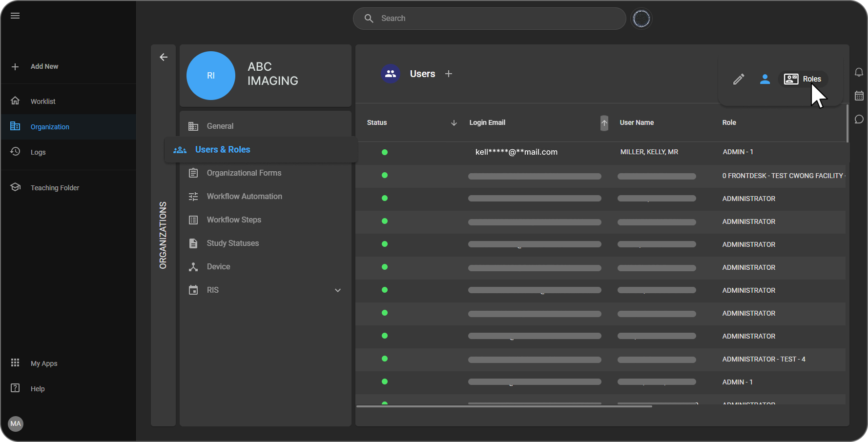The height and width of the screenshot is (442, 868).
Task: Click the back arrow in Organizations panel
Action: click(164, 57)
